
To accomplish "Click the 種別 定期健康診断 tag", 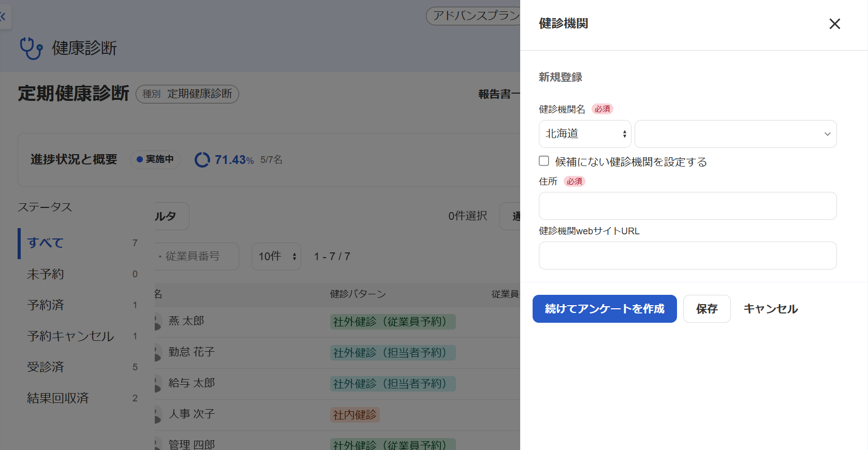I will (x=187, y=94).
